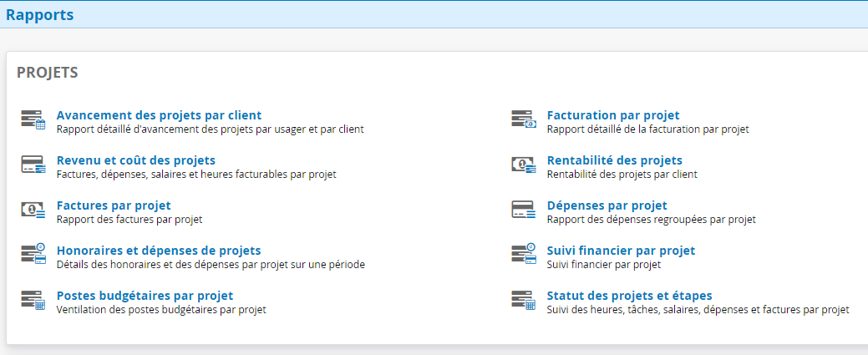The width and height of the screenshot is (868, 355).
Task: Open the Revenu et coût des projets report
Action: coord(135,160)
